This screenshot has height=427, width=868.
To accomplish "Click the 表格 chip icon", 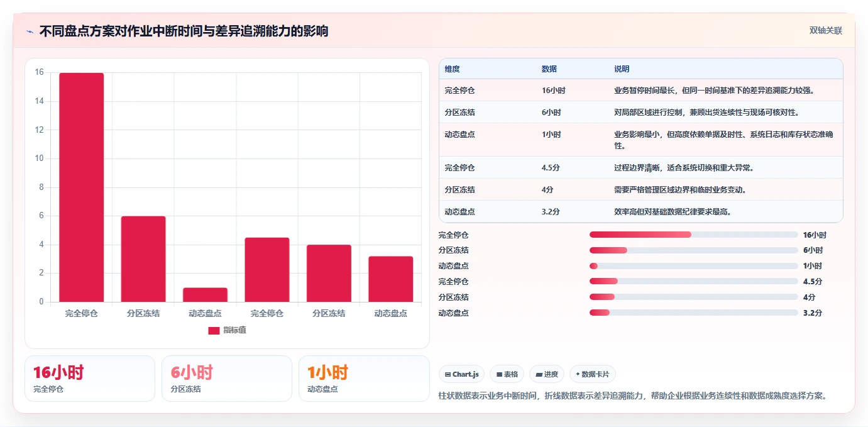I will 499,374.
